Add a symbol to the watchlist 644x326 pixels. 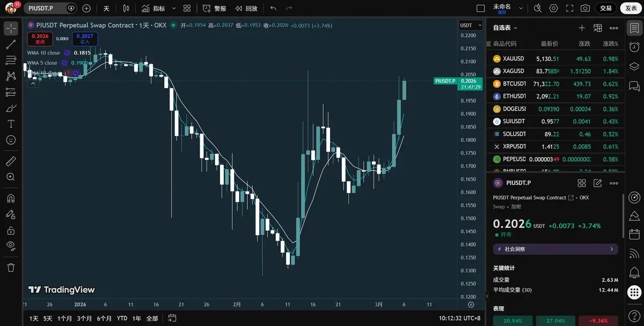coord(582,28)
